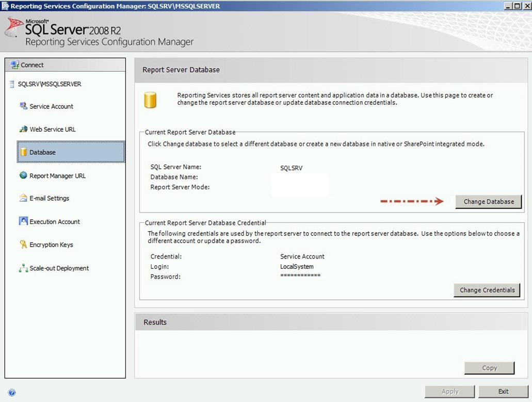Exit the configuration manager via the Exit button

(x=503, y=392)
